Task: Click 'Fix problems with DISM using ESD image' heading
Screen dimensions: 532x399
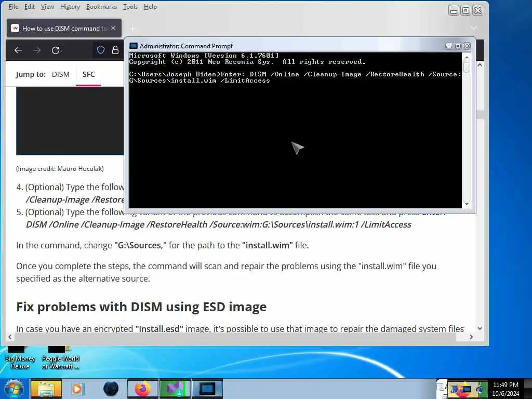Action: [141, 307]
